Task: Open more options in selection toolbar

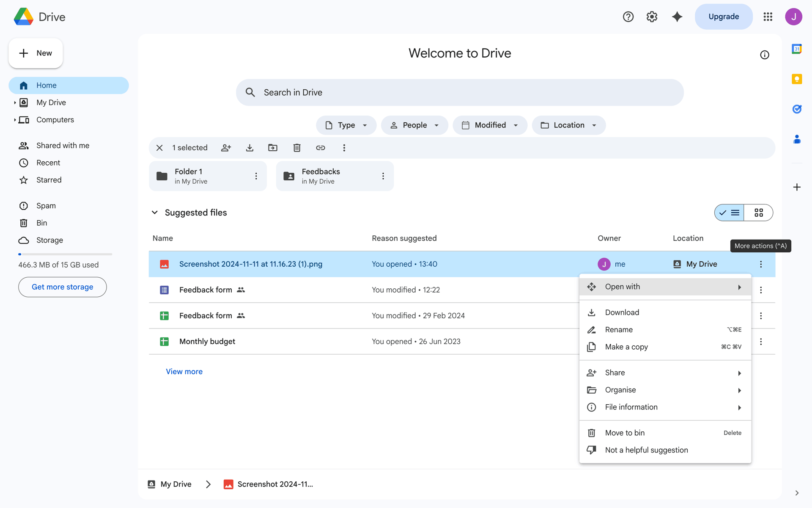Action: click(344, 148)
